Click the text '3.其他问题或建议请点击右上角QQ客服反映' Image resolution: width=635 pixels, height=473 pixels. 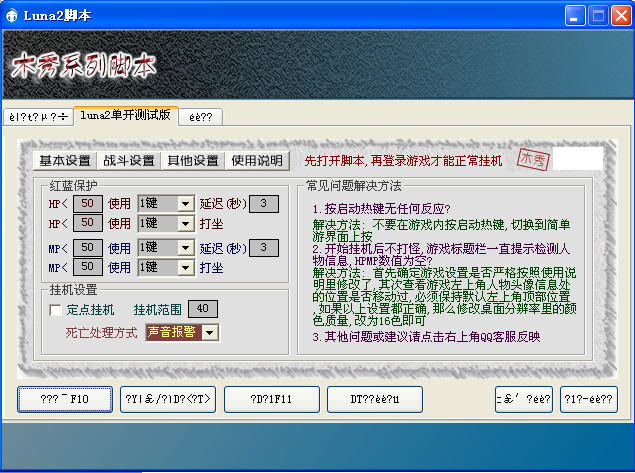[x=426, y=337]
